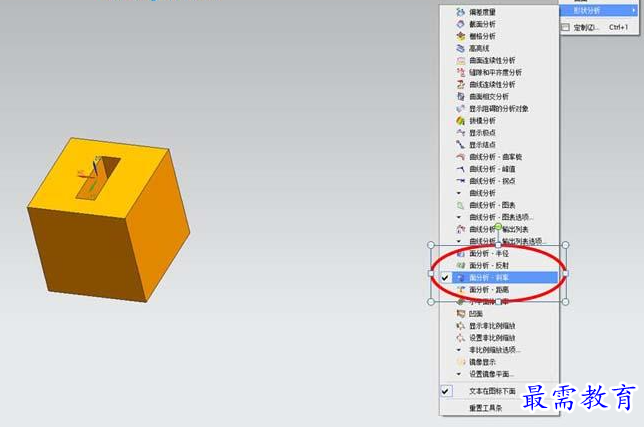Viewport: 644px width, 429px height.
Task: Open 曲线分析 - 图表选项... dropdown
Action: (x=459, y=217)
